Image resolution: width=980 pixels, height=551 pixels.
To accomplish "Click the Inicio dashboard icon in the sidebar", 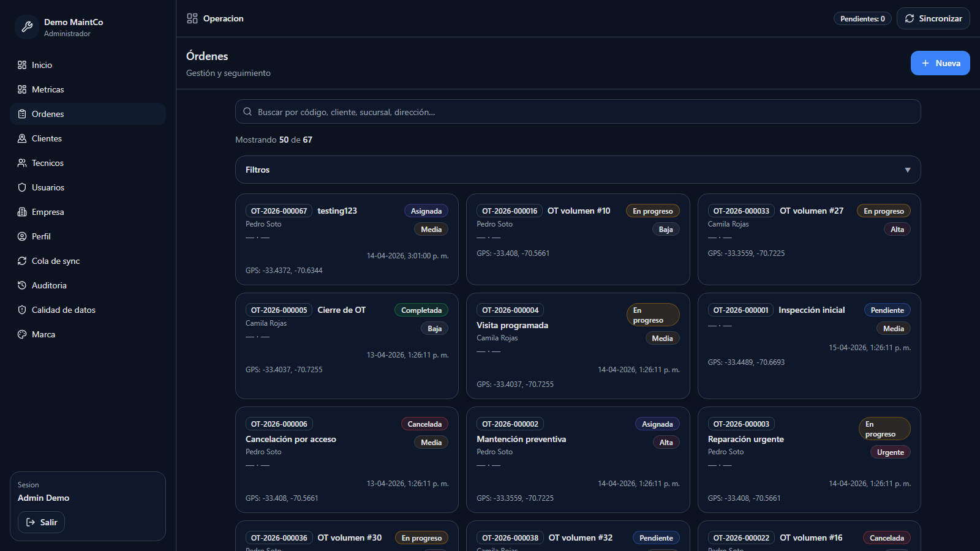I will [22, 65].
